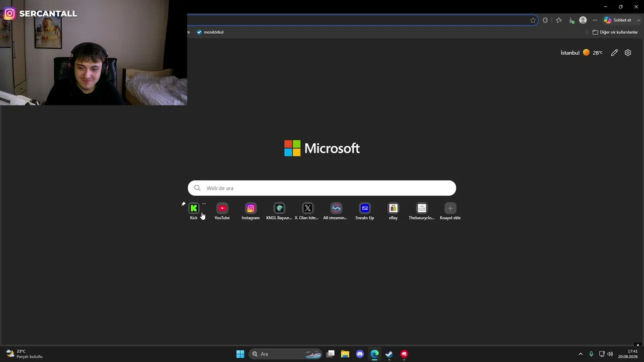
Task: Click the taskbar Ara search field
Action: coord(286,354)
